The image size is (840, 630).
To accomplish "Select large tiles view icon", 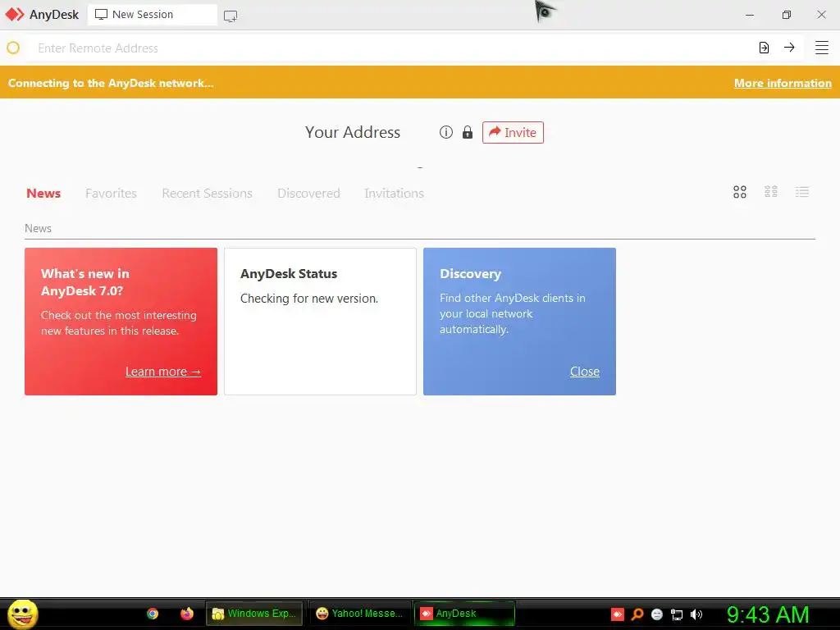I will click(x=740, y=192).
